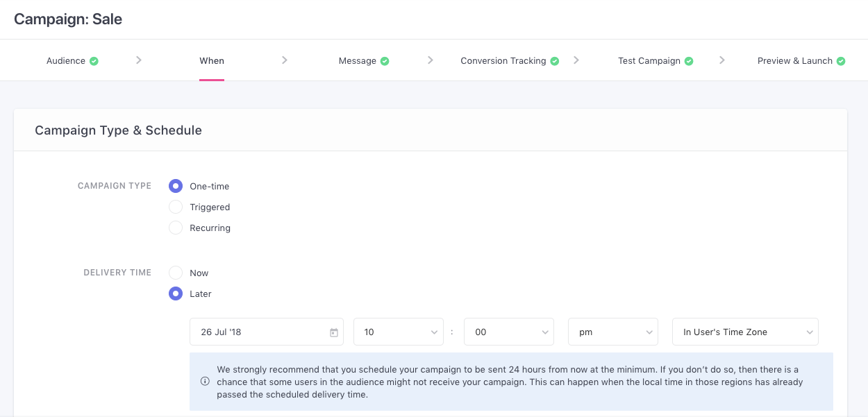Image resolution: width=868 pixels, height=417 pixels.
Task: Set delivery time to Now
Action: click(176, 273)
